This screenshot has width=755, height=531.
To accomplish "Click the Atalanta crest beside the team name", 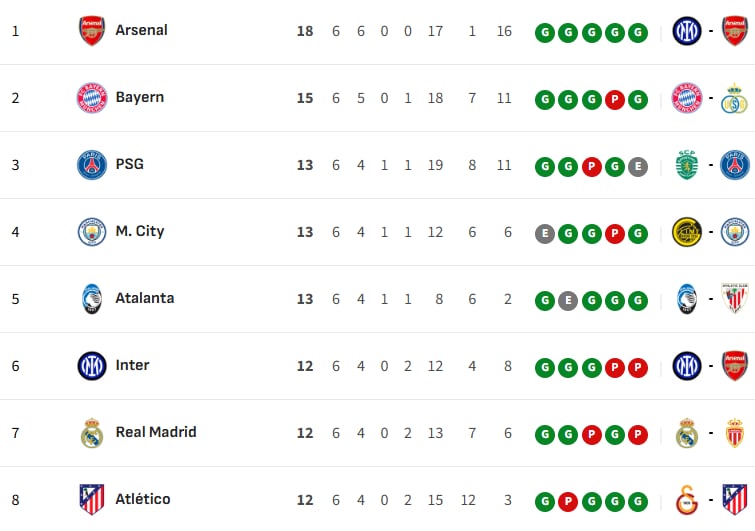I will click(92, 299).
